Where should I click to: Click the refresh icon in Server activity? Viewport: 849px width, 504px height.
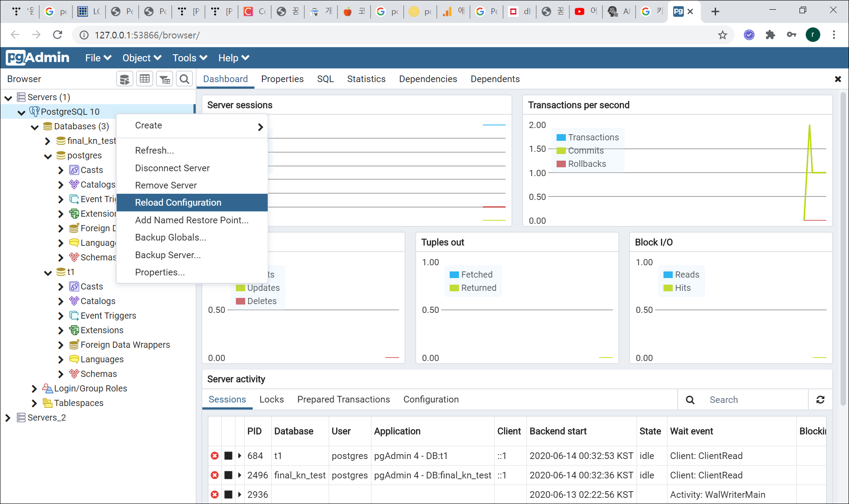[x=820, y=399]
